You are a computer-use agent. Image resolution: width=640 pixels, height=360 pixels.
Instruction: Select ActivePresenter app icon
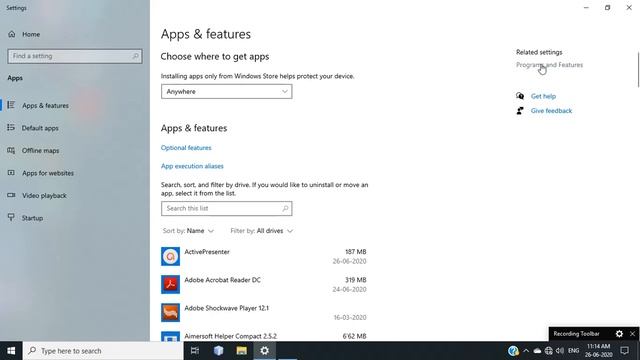coord(170,256)
